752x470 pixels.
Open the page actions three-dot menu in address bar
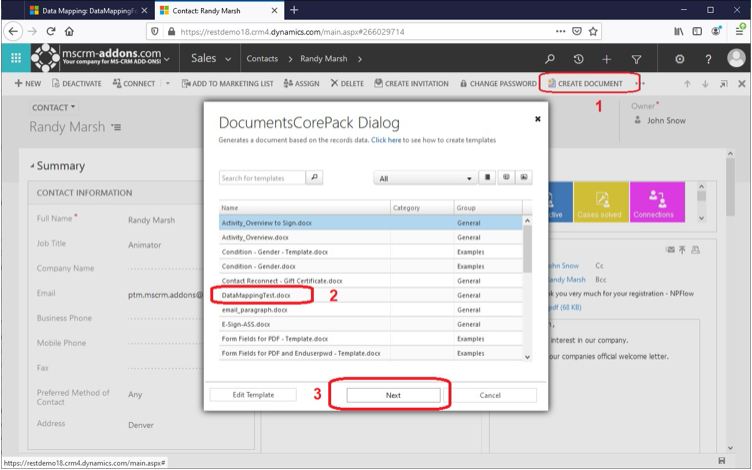pyautogui.click(x=560, y=32)
